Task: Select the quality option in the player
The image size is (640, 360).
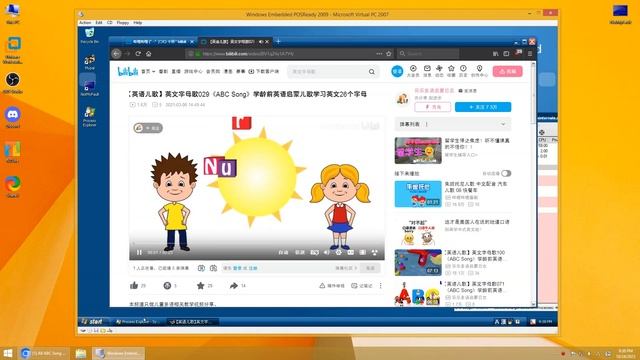Action: [x=283, y=253]
